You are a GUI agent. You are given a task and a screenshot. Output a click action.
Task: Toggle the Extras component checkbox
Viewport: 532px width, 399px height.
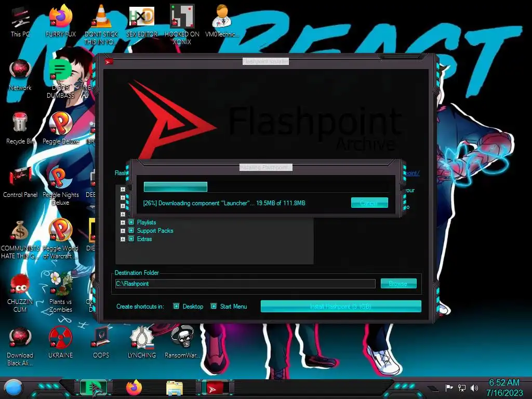pyautogui.click(x=131, y=239)
